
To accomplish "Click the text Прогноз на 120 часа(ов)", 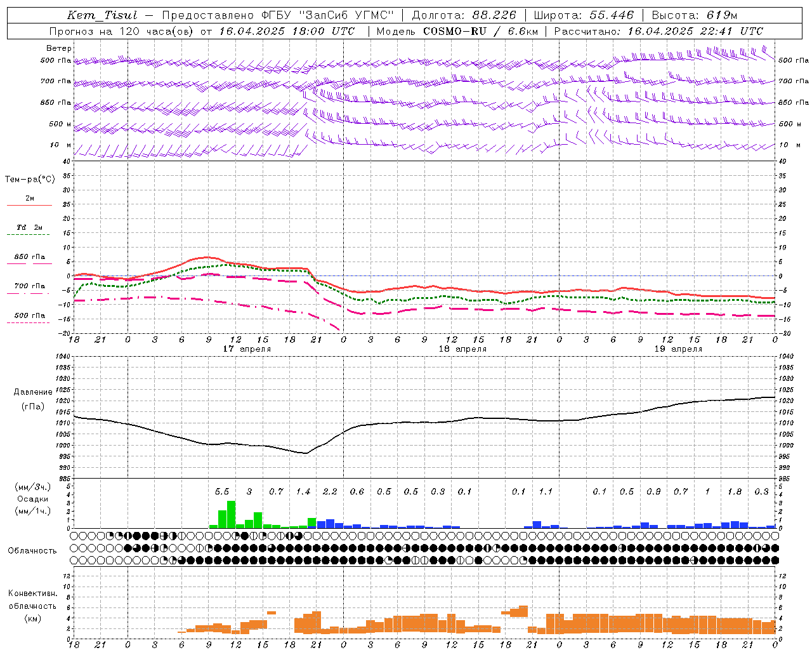I will coord(122,31).
